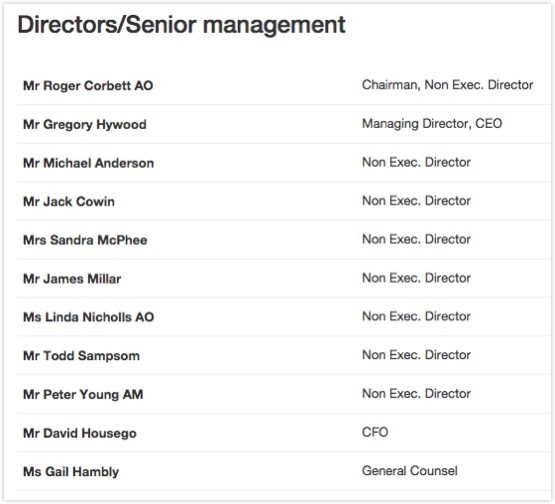The width and height of the screenshot is (555, 504).
Task: Open the Mr Todd Sampsom entry
Action: tap(81, 356)
